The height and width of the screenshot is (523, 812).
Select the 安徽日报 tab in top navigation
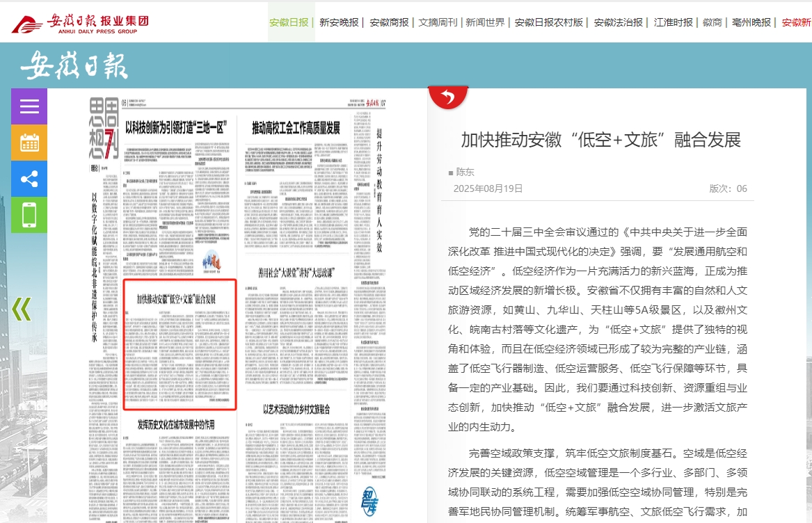(289, 22)
